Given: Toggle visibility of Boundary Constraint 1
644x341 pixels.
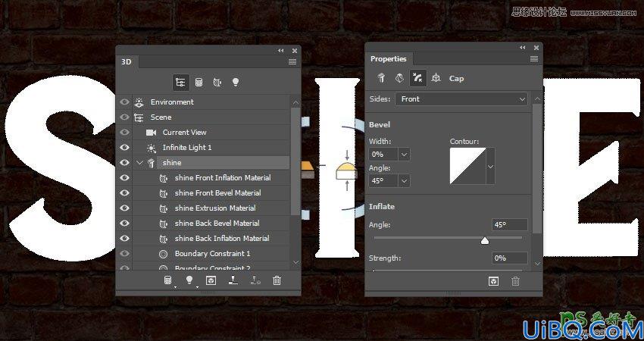Looking at the screenshot, I should point(124,254).
